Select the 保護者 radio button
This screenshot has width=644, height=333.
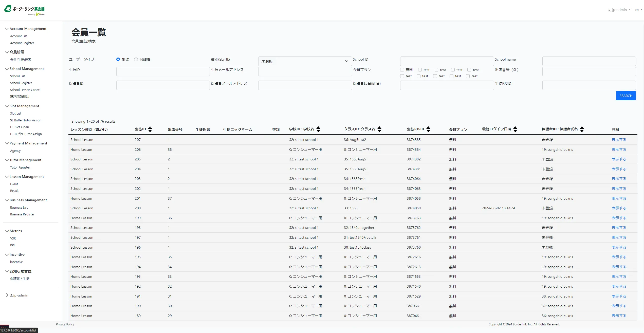136,59
